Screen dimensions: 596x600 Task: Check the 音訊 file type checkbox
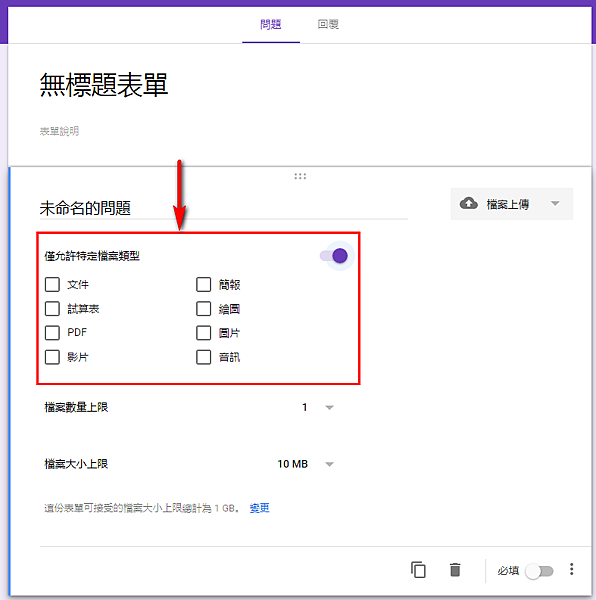[204, 357]
